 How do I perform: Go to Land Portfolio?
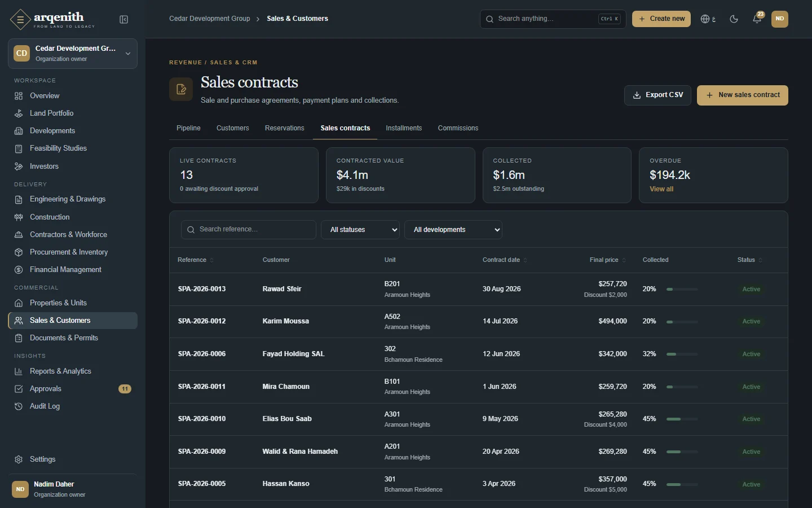click(x=73, y=113)
